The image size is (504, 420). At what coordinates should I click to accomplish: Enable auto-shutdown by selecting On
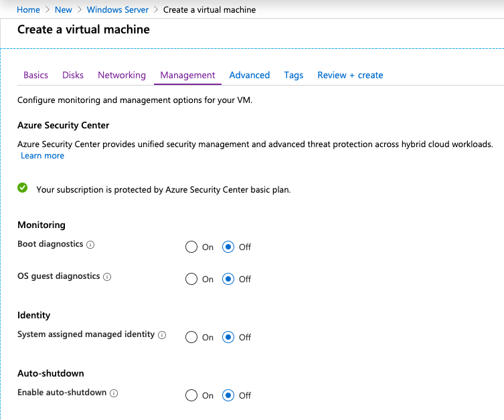coord(191,395)
